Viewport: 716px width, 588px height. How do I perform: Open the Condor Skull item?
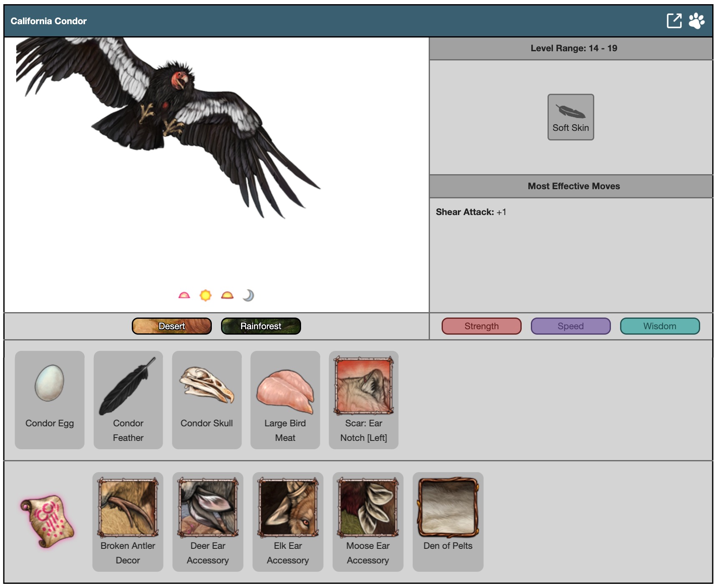[207, 399]
